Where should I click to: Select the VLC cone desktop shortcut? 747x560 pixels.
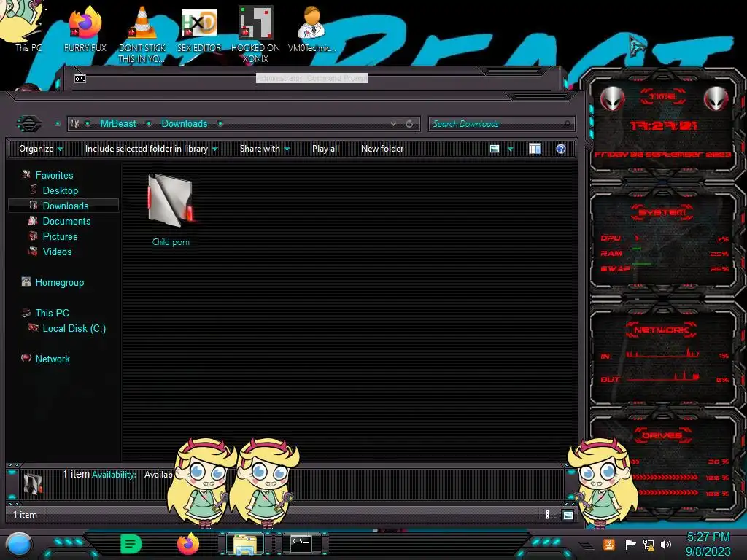pos(142,34)
